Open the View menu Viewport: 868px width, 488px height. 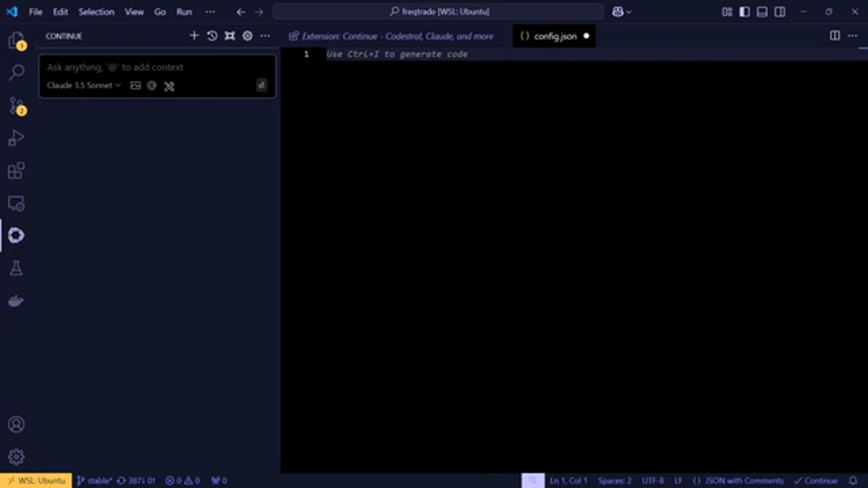click(134, 12)
